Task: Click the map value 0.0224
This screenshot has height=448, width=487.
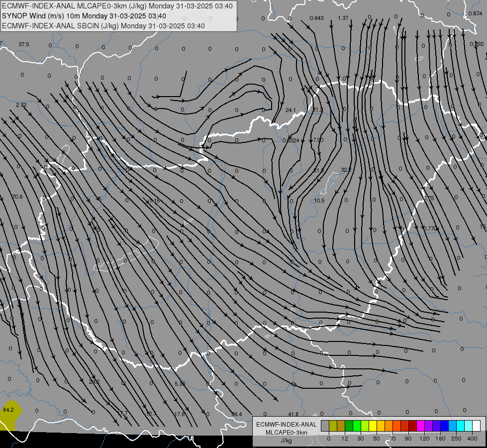Action: [291, 140]
